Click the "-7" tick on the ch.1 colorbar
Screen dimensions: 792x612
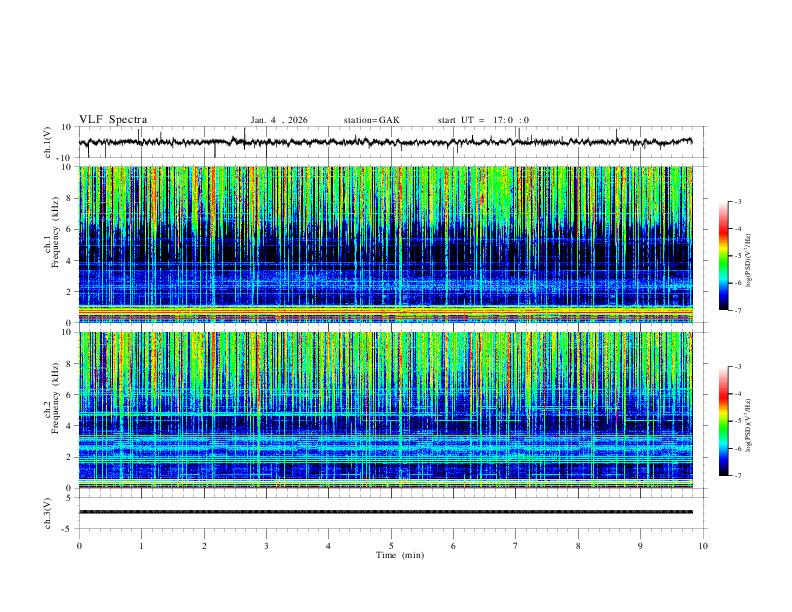737,310
